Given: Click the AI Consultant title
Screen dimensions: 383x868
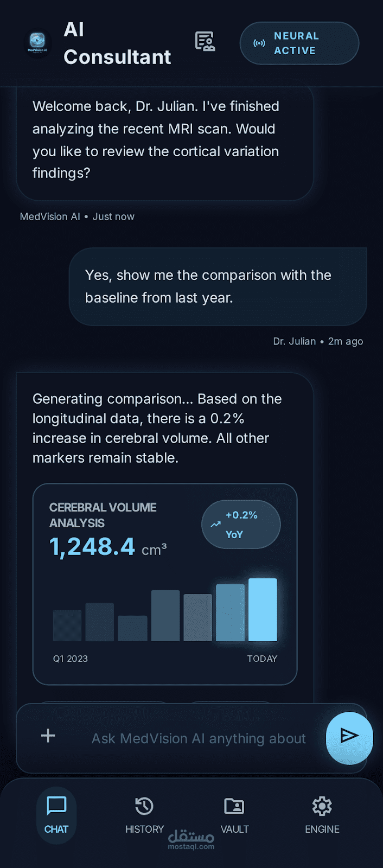Looking at the screenshot, I should 117,43.
